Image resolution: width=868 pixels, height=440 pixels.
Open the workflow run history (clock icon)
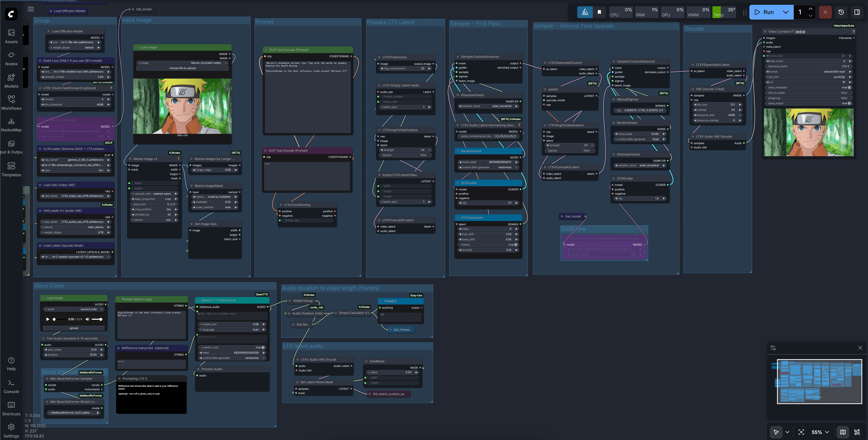tap(841, 12)
